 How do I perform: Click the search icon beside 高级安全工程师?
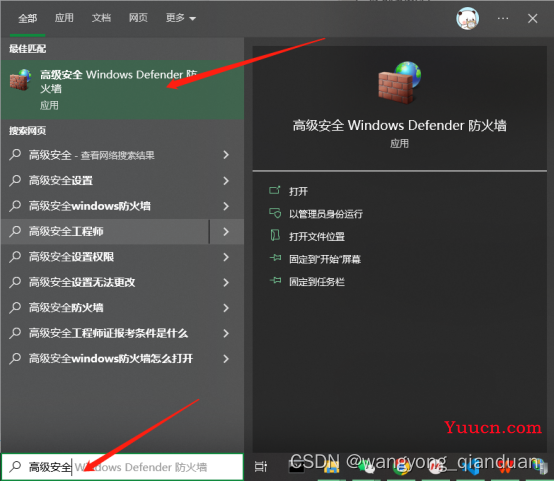(15, 231)
